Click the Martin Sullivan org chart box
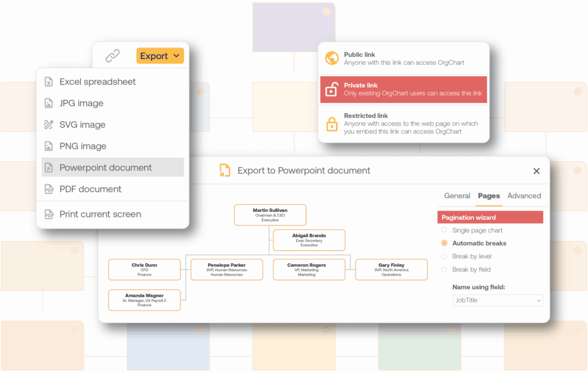588x373 pixels. point(270,215)
